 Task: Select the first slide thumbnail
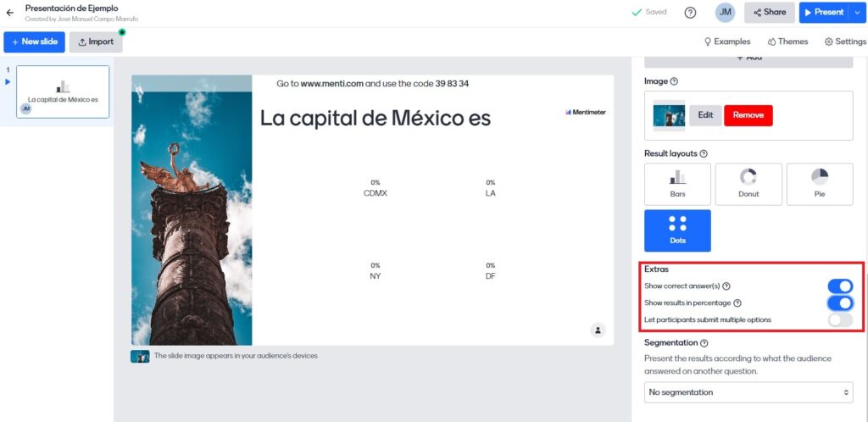pyautogui.click(x=63, y=93)
